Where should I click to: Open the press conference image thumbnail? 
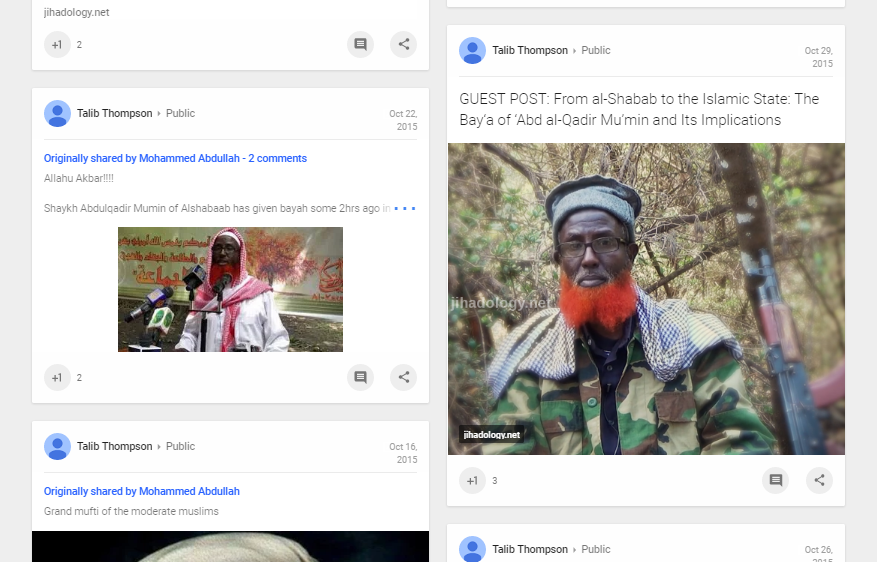(230, 289)
